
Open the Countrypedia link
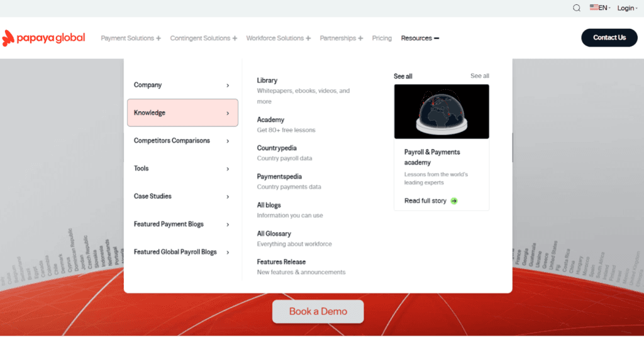coord(277,148)
